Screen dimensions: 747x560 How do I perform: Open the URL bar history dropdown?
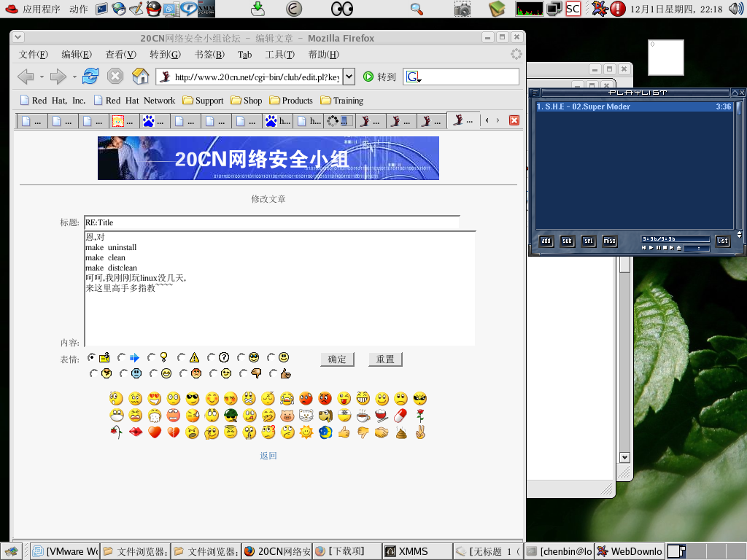coord(349,77)
